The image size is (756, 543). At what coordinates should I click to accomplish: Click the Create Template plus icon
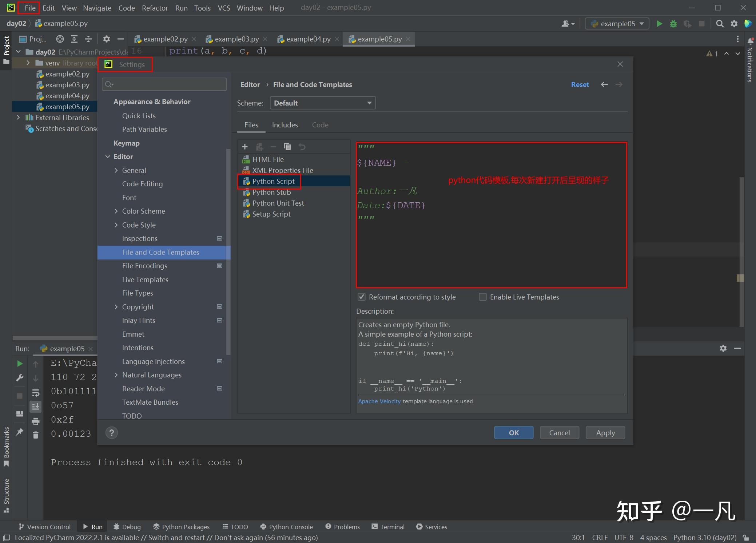click(x=245, y=147)
